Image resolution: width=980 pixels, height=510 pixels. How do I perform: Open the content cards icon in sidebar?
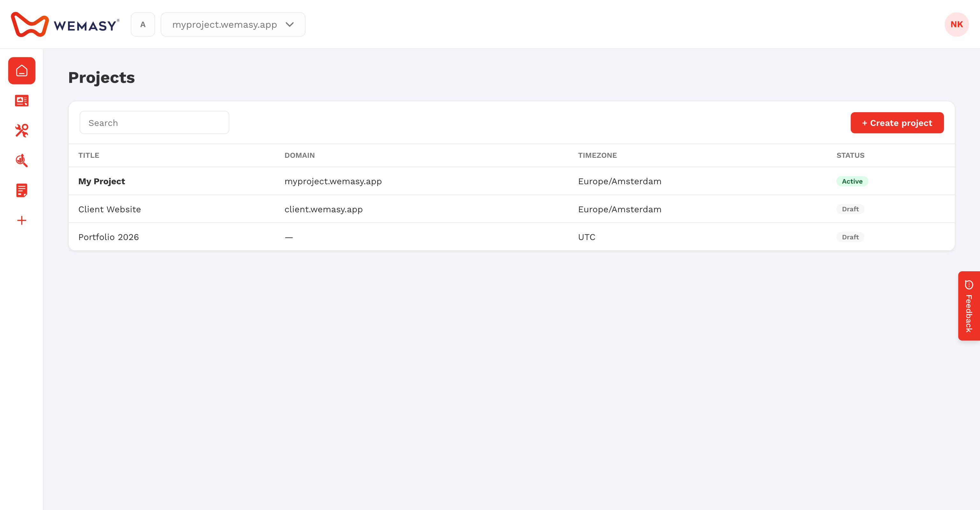tap(22, 101)
